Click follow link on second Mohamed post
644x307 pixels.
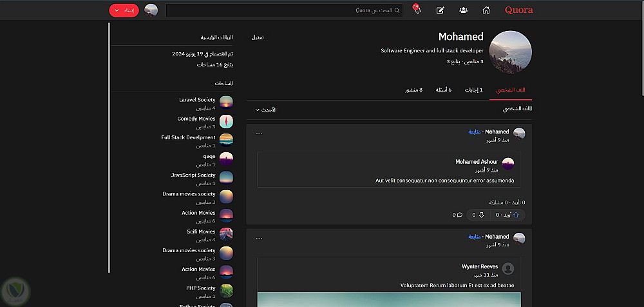[475, 237]
